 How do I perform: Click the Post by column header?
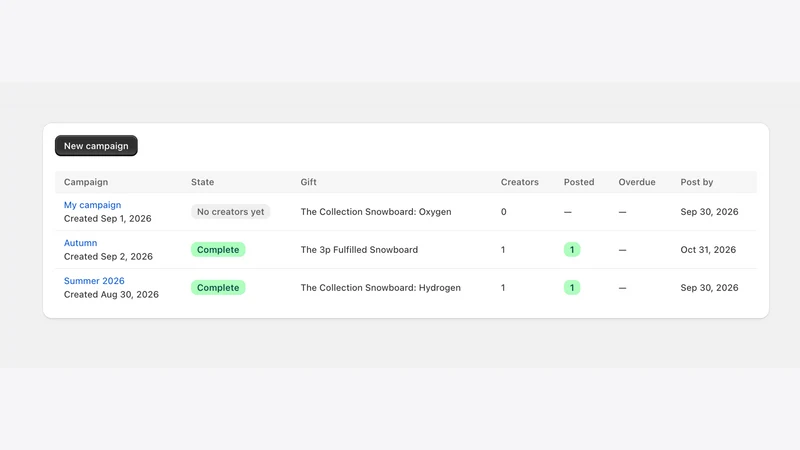(x=696, y=182)
